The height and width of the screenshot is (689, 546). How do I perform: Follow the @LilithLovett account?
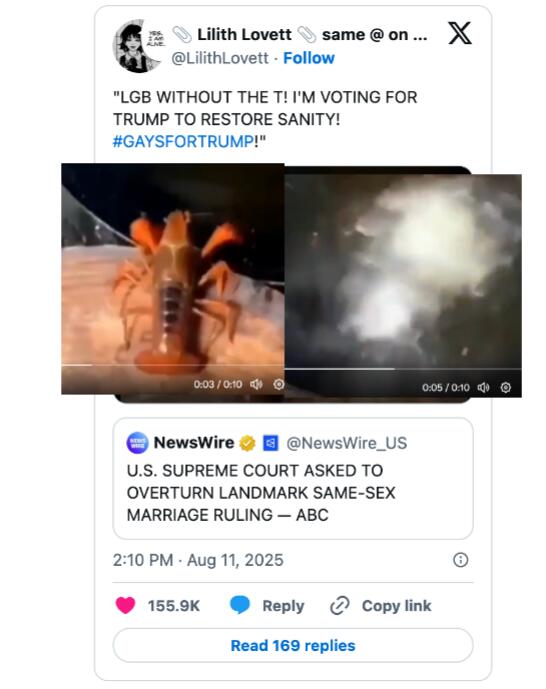(x=309, y=58)
